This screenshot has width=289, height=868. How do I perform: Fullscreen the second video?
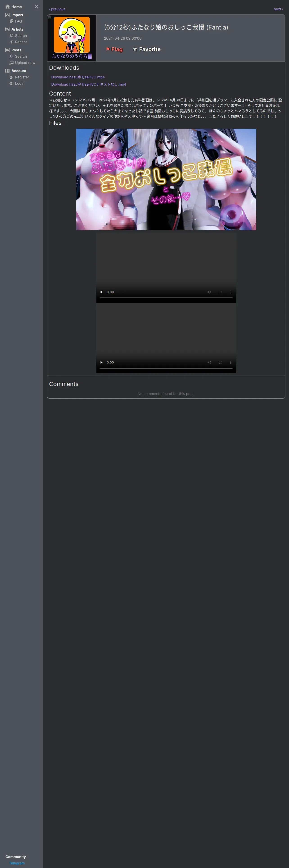click(220, 363)
